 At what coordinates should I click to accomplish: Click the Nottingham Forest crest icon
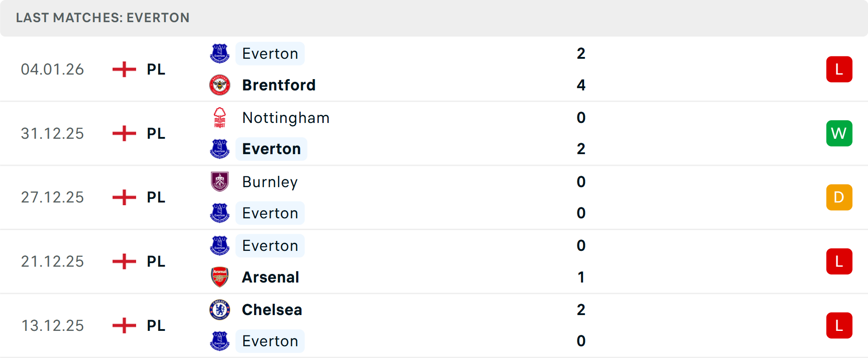pos(220,118)
